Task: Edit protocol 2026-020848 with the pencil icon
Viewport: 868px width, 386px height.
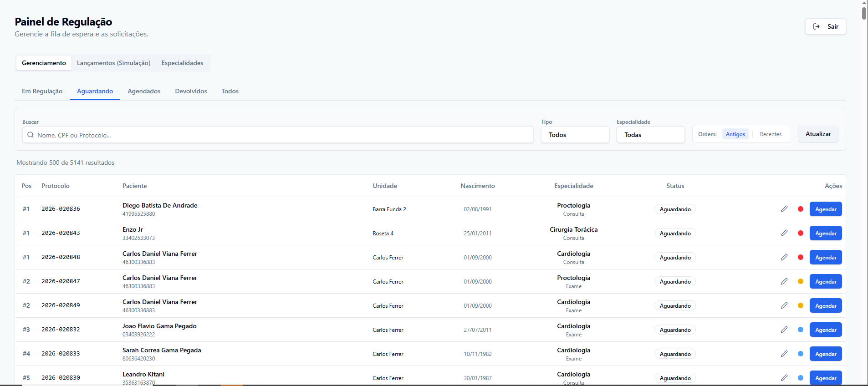Action: [784, 257]
